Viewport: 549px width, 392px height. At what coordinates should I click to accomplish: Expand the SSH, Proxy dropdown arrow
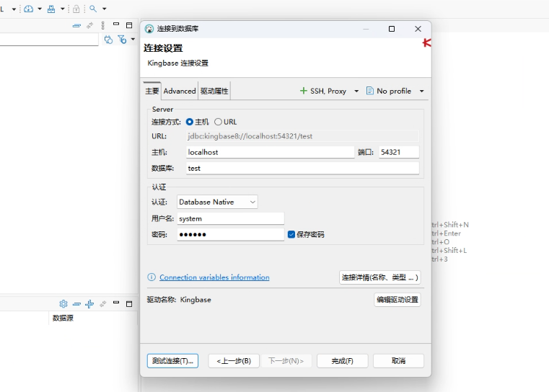click(x=356, y=91)
